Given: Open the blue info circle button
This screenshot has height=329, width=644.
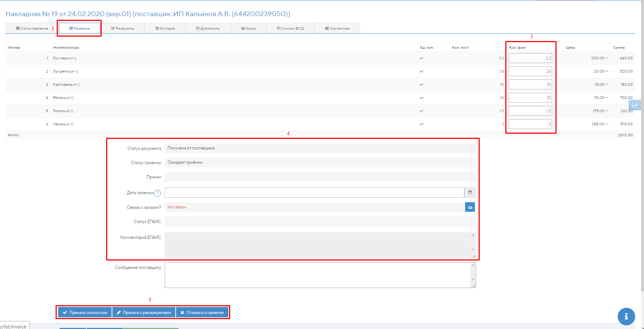Looking at the screenshot, I should [626, 316].
